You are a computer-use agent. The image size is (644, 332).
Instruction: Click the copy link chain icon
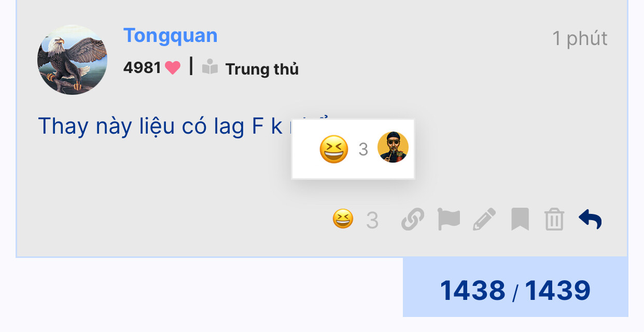click(413, 220)
